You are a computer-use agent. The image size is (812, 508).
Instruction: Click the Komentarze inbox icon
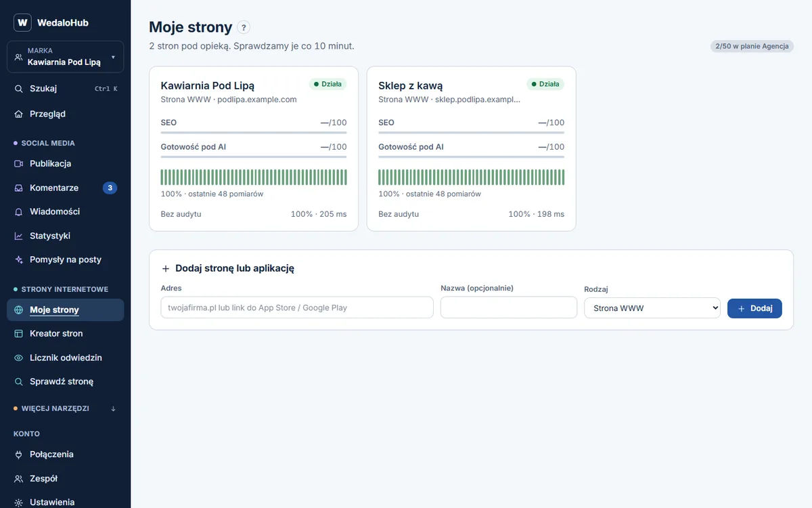tap(19, 188)
